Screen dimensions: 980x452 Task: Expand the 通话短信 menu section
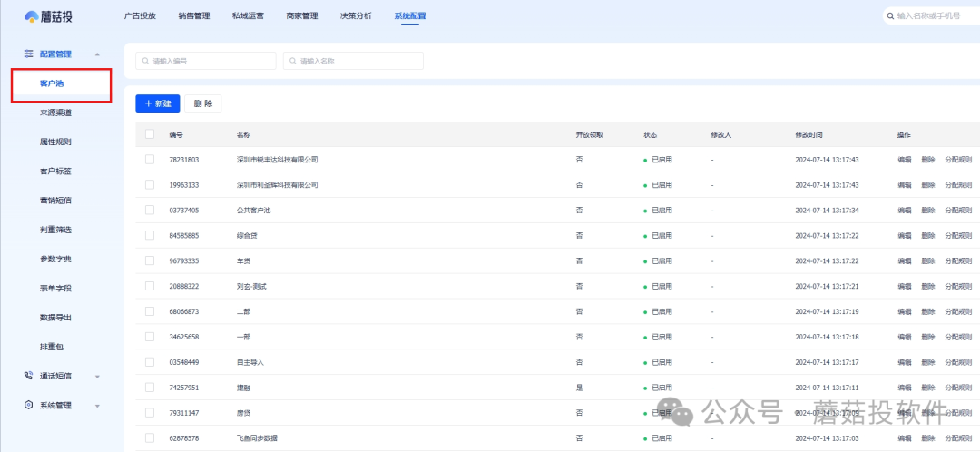click(x=97, y=377)
